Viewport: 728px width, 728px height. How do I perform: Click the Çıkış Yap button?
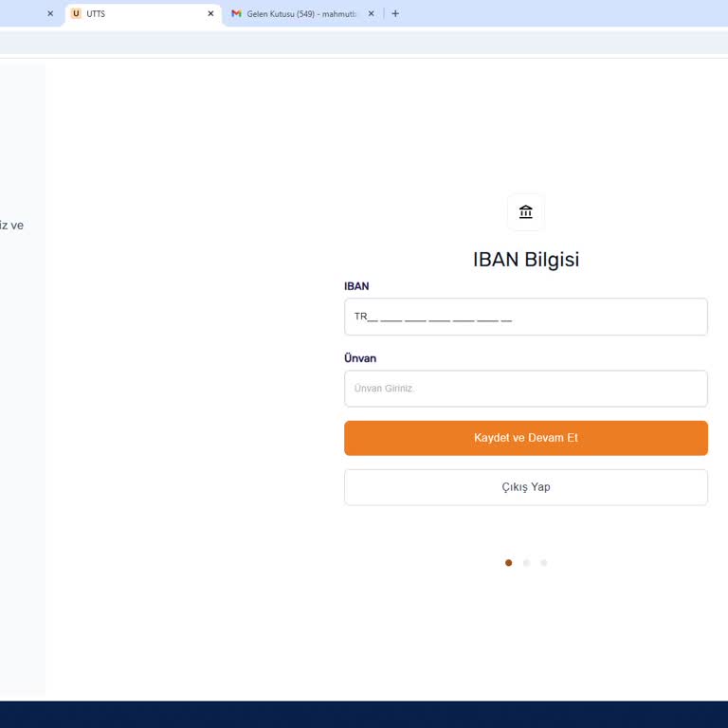tap(525, 487)
